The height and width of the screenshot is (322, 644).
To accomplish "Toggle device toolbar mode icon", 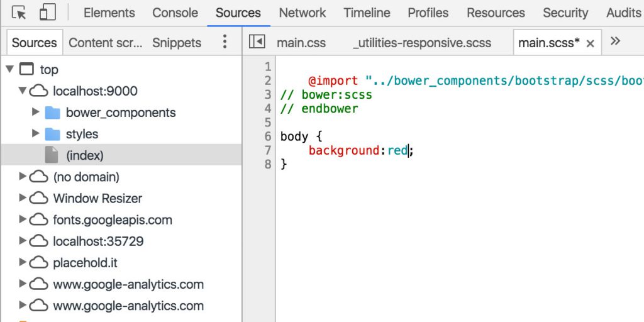I will [47, 13].
